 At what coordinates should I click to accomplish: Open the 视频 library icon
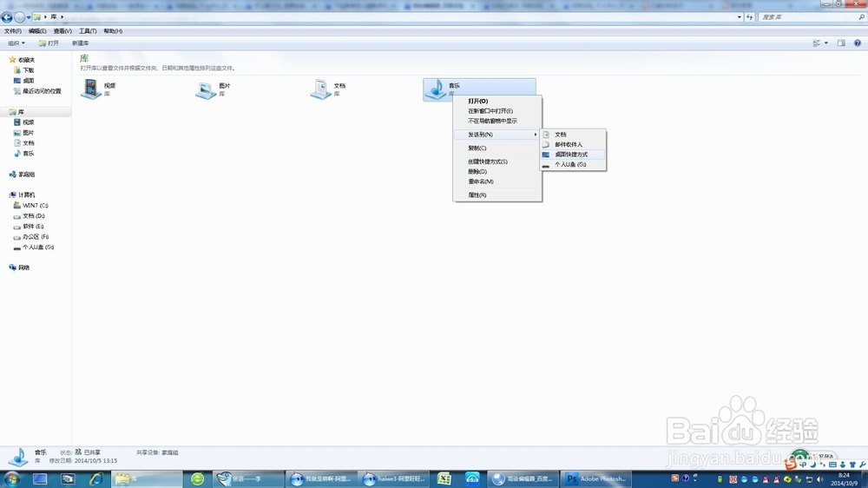pos(91,89)
